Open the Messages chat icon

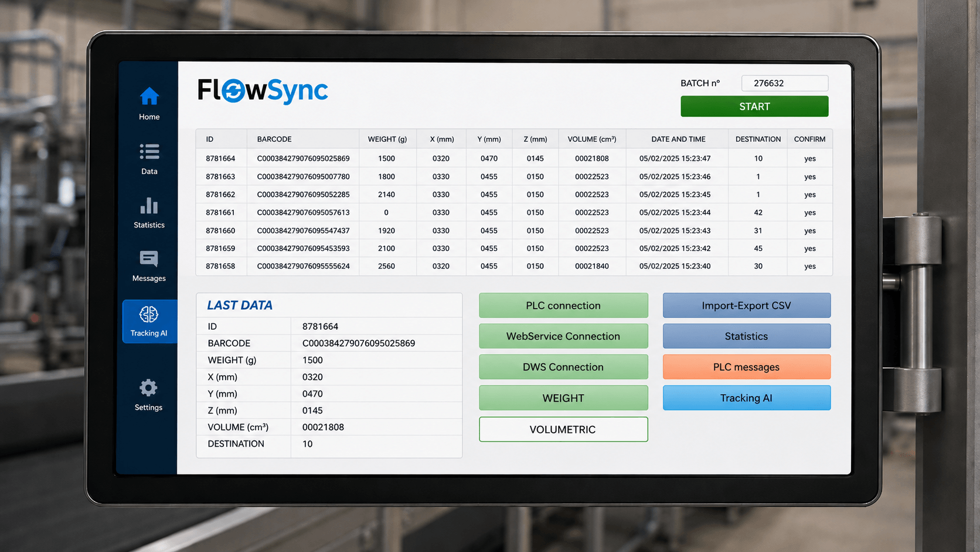[x=149, y=259]
